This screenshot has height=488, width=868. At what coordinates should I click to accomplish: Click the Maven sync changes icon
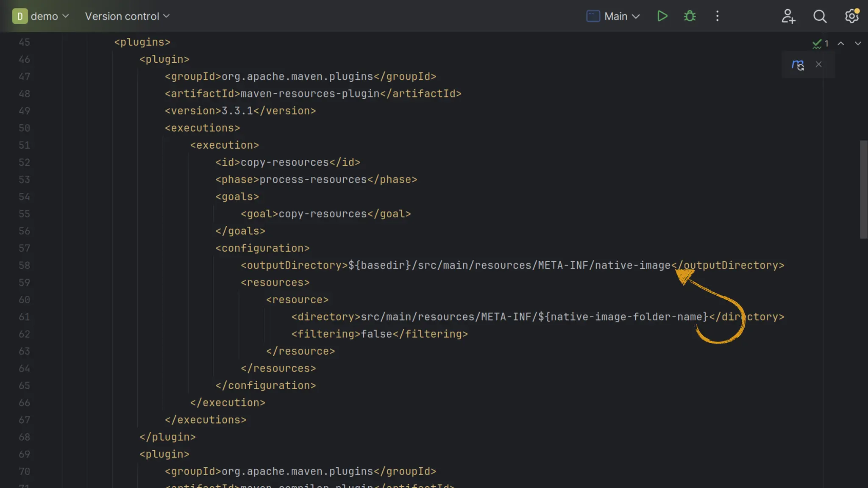point(798,64)
